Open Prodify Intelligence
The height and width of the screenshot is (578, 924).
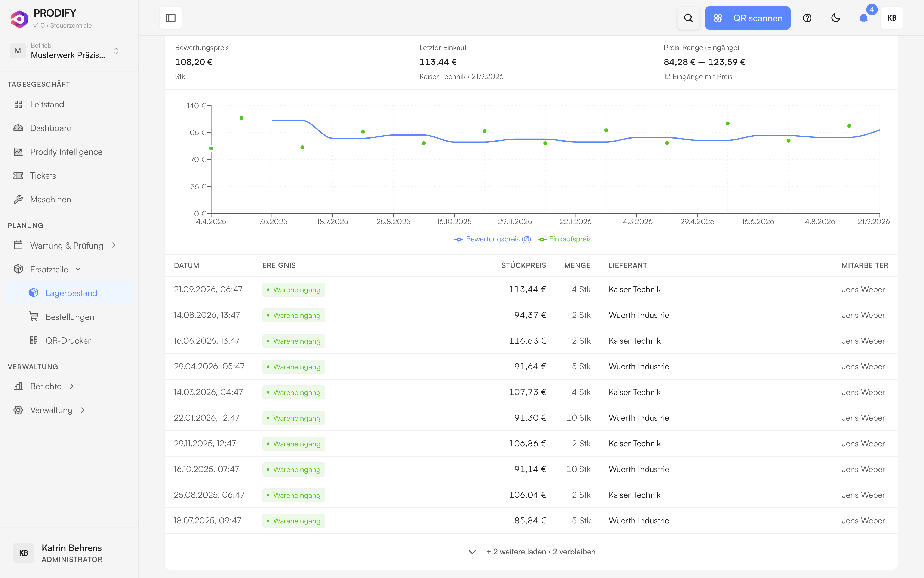pos(69,152)
